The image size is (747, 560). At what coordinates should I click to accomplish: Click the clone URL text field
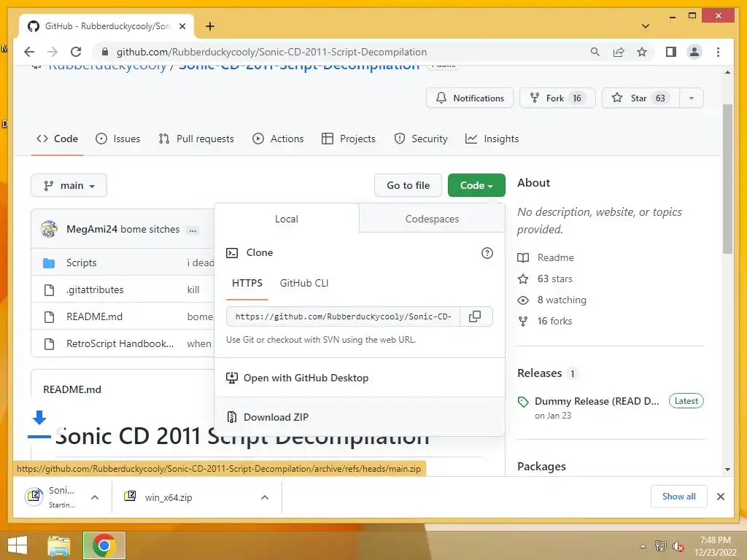pos(343,316)
